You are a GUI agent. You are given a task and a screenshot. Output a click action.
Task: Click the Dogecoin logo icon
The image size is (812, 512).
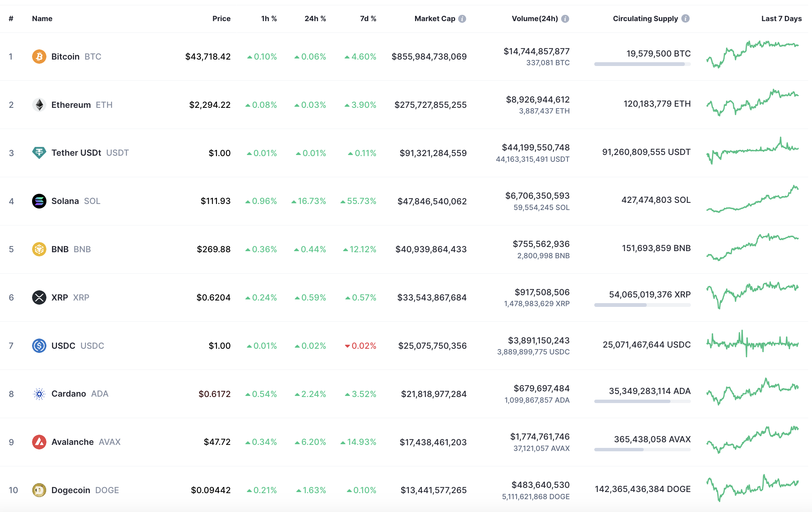point(39,490)
